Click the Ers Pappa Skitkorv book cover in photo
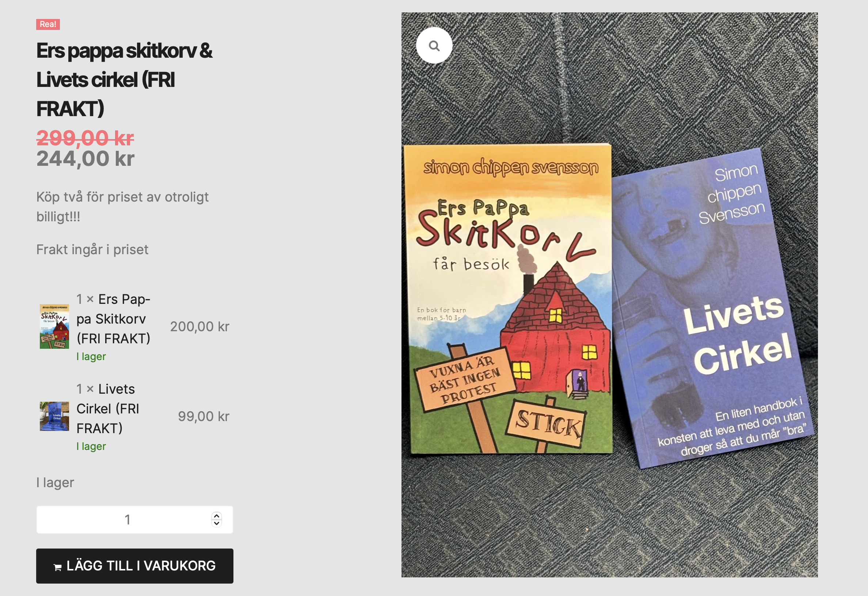868x596 pixels. [509, 299]
